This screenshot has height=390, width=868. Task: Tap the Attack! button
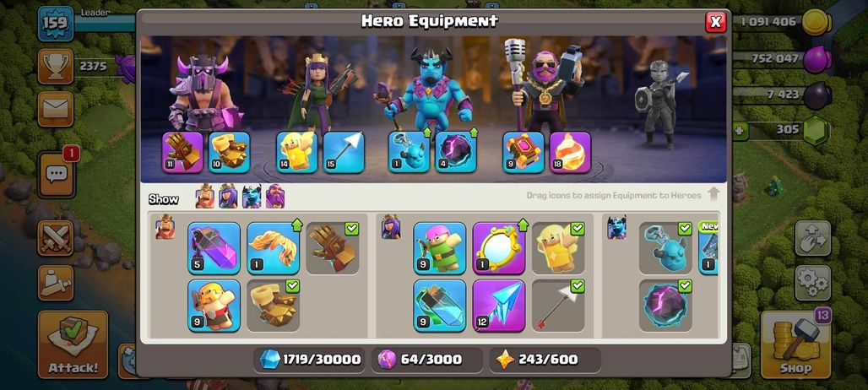73,344
